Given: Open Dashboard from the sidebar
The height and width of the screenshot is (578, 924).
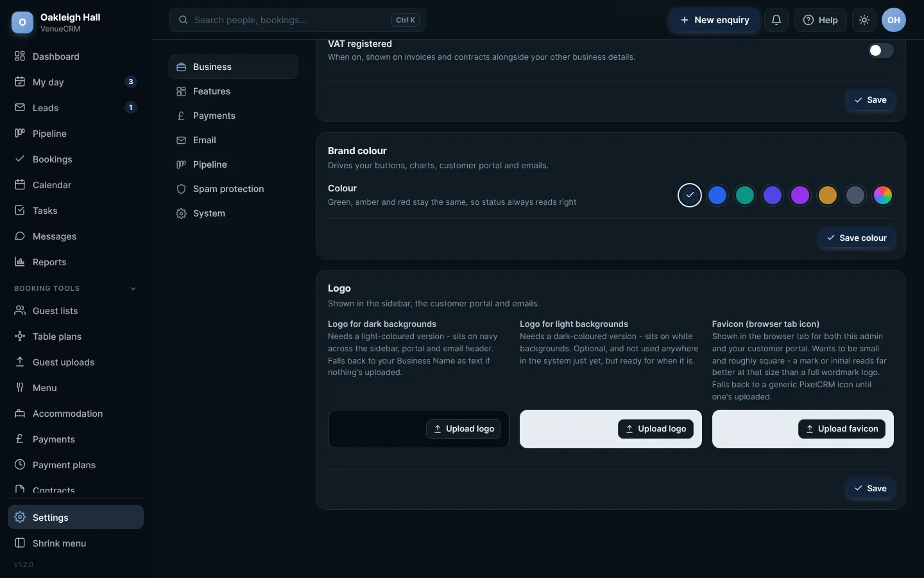Looking at the screenshot, I should 76,57.
